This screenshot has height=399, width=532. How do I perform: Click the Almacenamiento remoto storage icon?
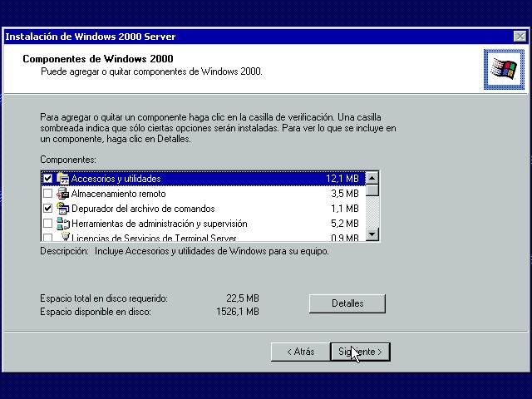pyautogui.click(x=63, y=194)
